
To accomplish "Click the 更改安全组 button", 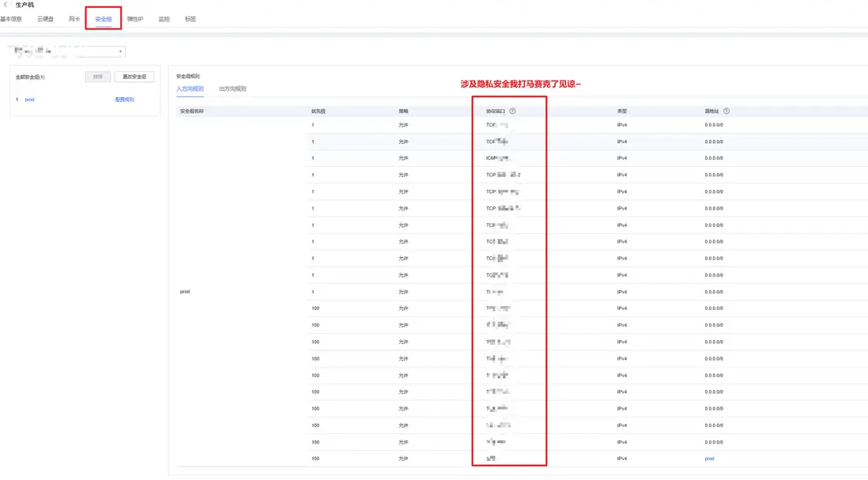I will coord(134,77).
